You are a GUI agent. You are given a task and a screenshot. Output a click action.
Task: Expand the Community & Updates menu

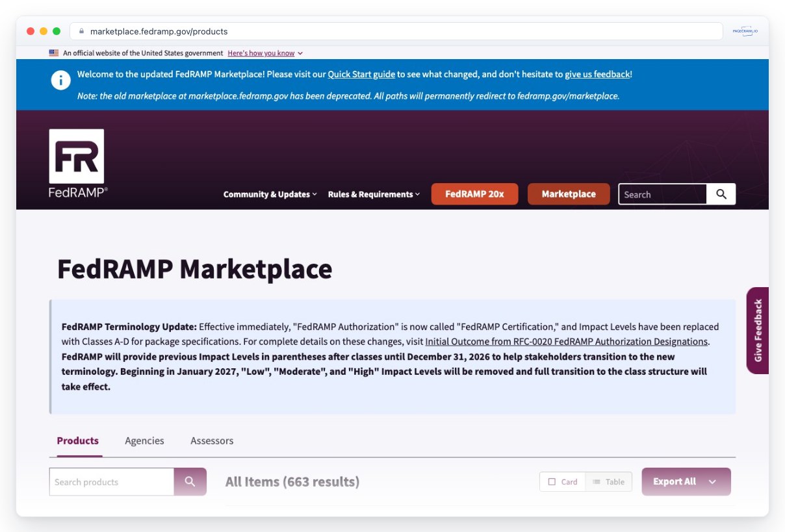pyautogui.click(x=270, y=194)
